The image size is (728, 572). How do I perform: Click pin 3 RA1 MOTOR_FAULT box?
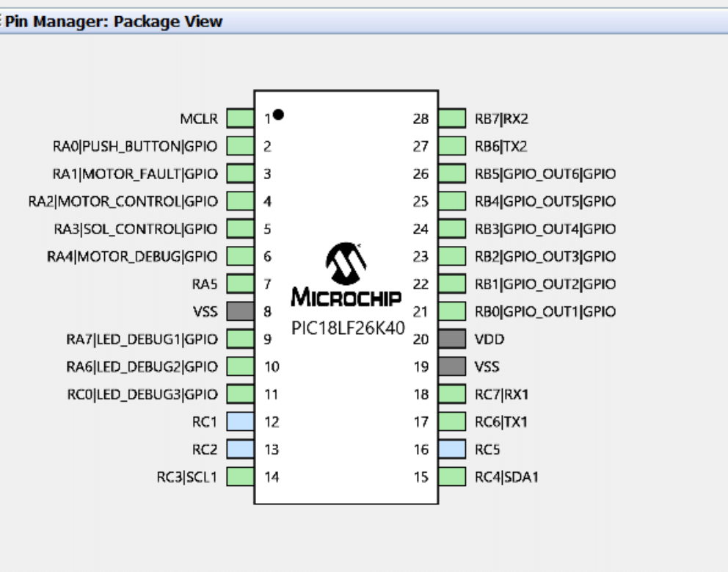coord(241,173)
